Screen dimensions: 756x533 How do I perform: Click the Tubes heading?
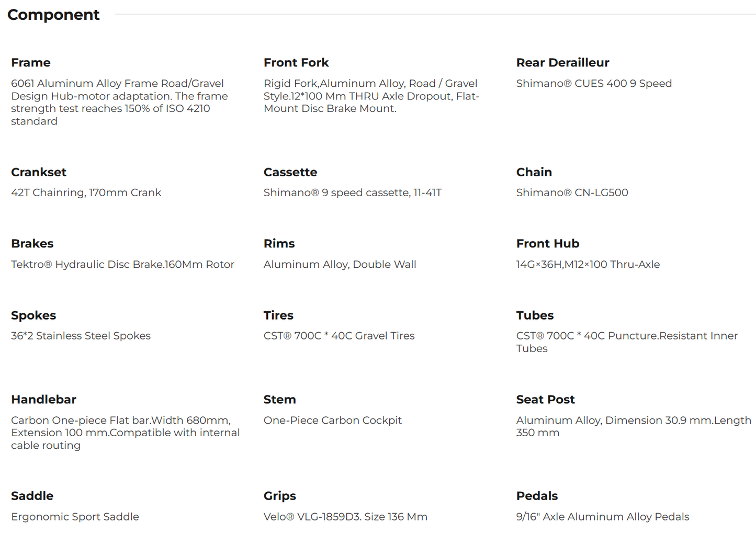point(535,315)
